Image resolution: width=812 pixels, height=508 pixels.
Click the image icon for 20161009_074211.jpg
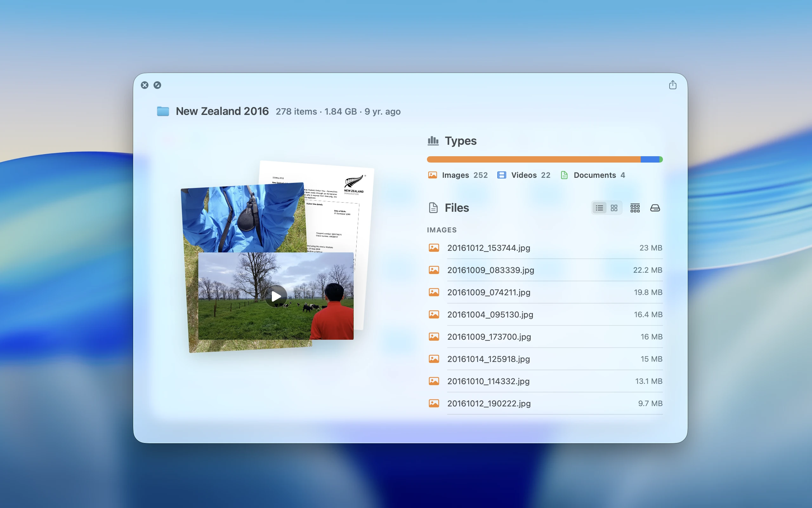coord(434,292)
